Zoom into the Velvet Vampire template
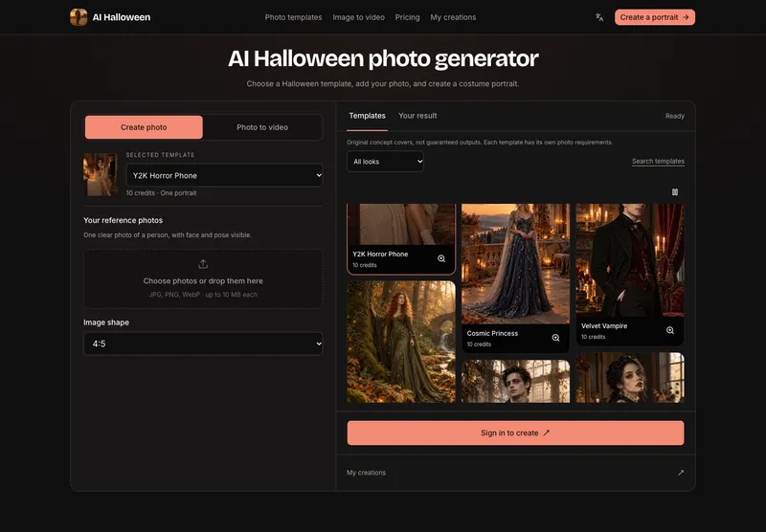This screenshot has width=766, height=532. point(669,330)
